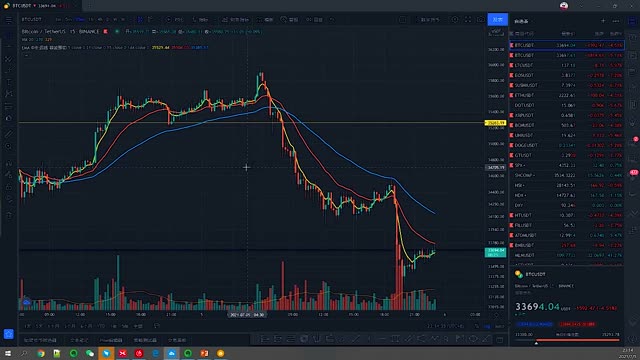Add a symbol with the watchlist plus icon
The height and width of the screenshot is (360, 640).
tap(603, 21)
